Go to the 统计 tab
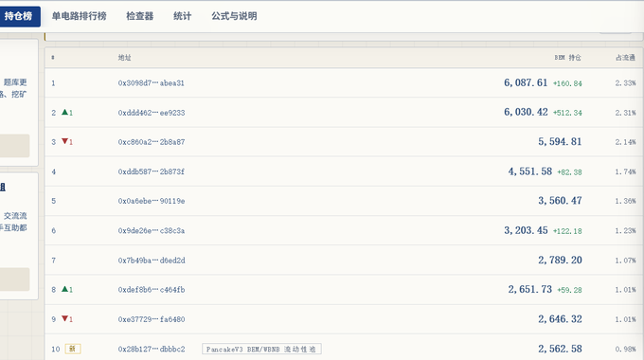This screenshot has height=360, width=644. (183, 16)
